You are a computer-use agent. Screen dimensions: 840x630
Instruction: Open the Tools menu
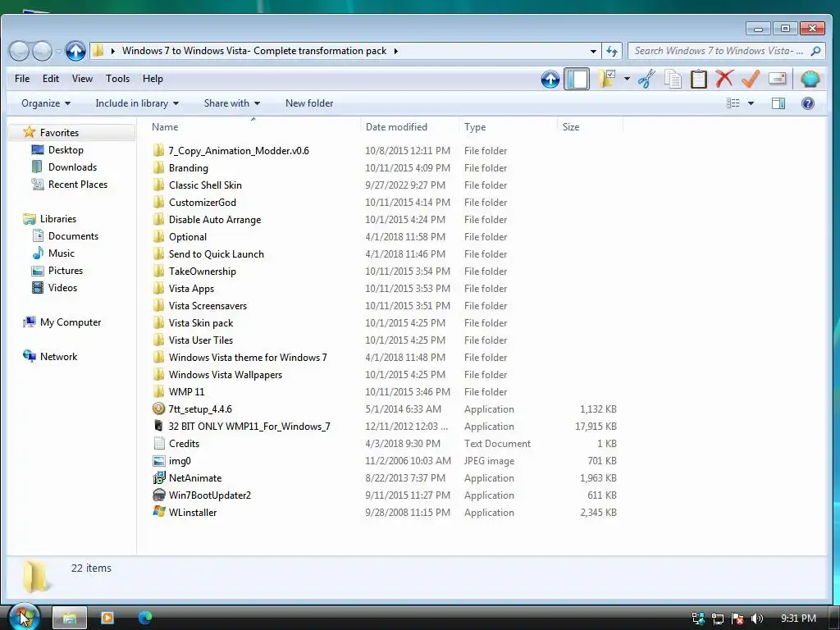coord(118,79)
